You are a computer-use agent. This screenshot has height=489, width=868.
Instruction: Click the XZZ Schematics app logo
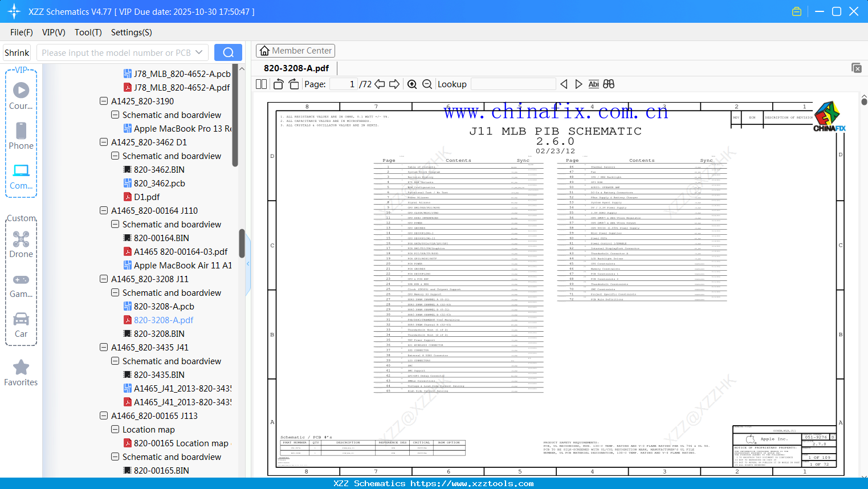14,11
